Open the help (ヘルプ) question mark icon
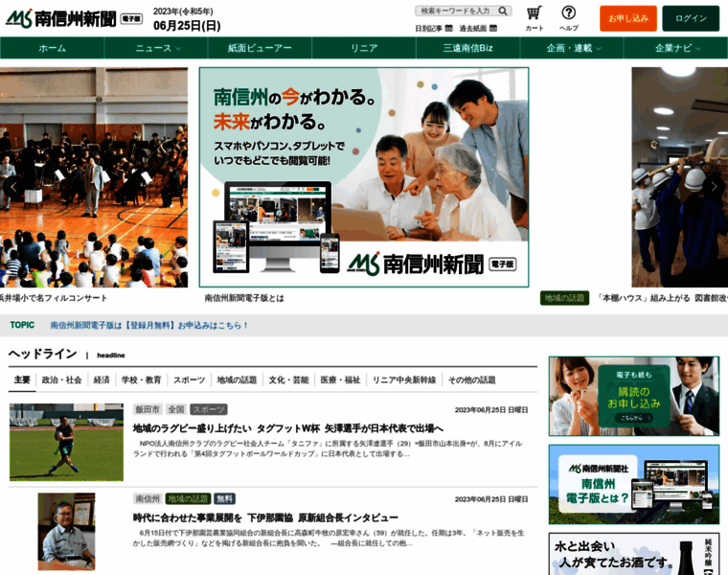Viewport: 728px width, 575px height. pos(568,18)
